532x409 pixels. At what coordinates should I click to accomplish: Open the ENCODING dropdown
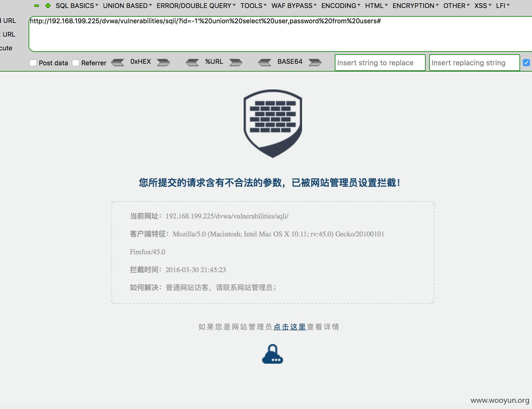click(341, 6)
